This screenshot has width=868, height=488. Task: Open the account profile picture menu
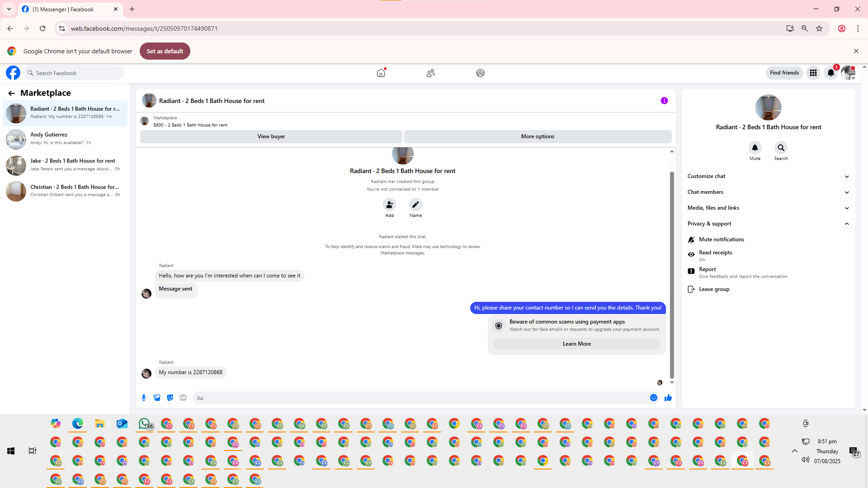point(848,73)
